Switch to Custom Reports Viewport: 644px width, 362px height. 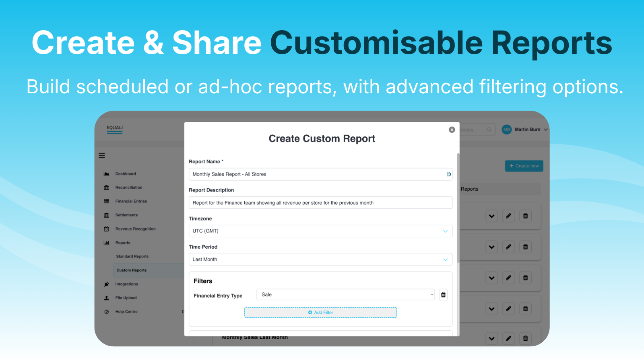point(131,270)
